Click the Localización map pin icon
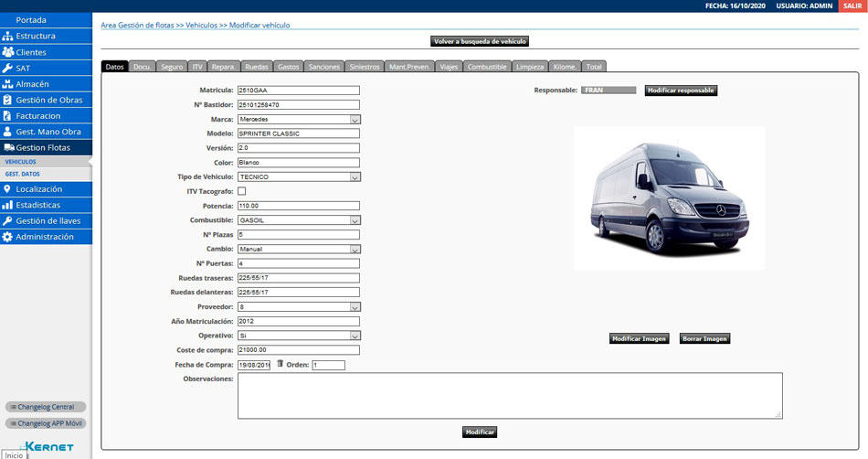Viewport: 868px width, 459px height. [x=8, y=189]
